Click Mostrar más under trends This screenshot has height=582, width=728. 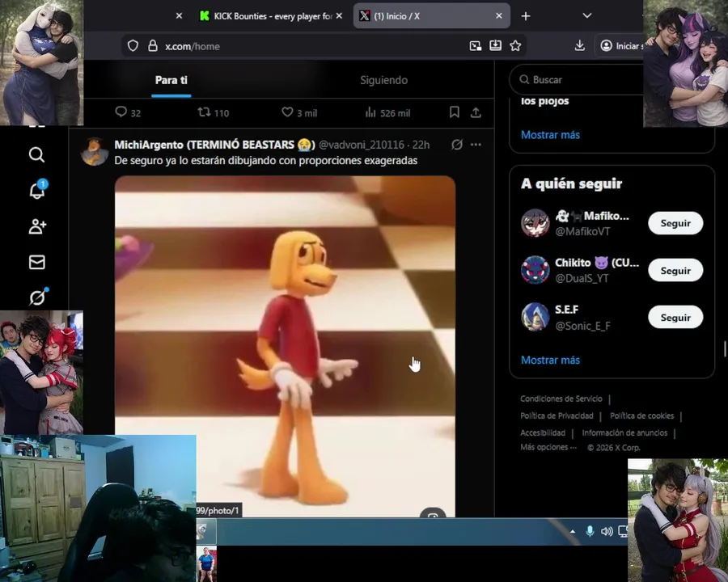pyautogui.click(x=550, y=135)
